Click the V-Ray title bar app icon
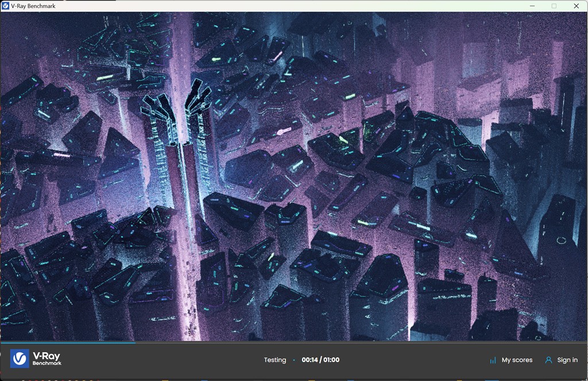 pos(6,6)
